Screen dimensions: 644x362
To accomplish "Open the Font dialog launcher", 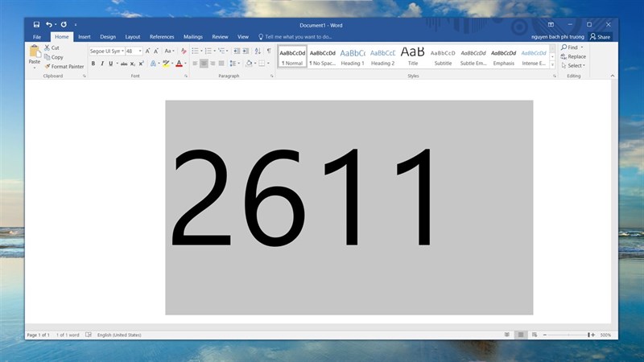I will tap(186, 76).
